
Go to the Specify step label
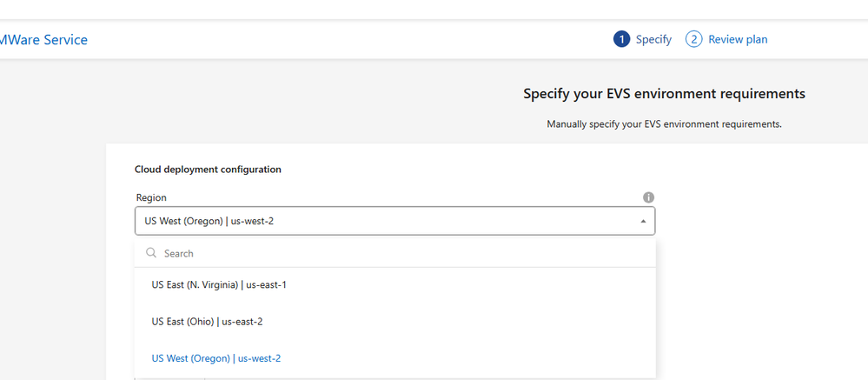click(653, 39)
